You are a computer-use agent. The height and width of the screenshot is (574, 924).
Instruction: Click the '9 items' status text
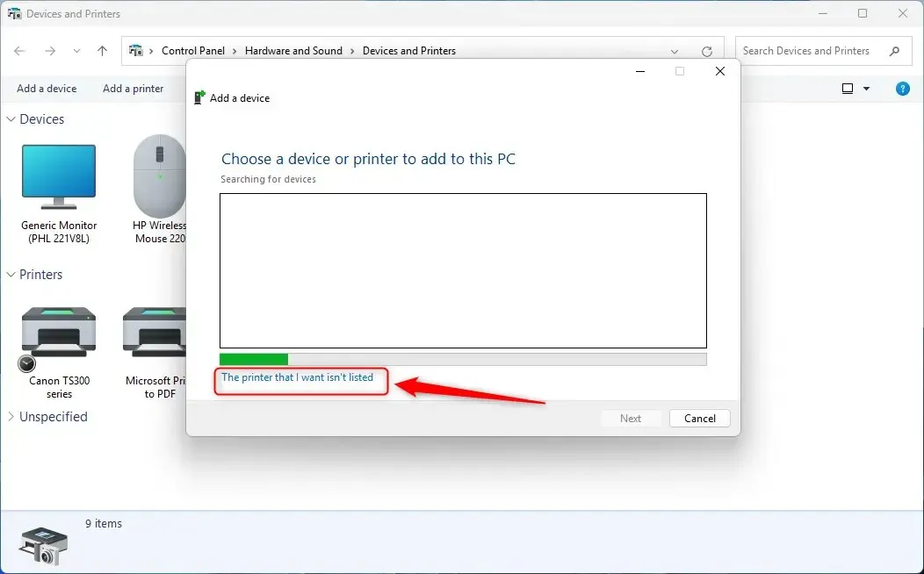click(x=103, y=523)
